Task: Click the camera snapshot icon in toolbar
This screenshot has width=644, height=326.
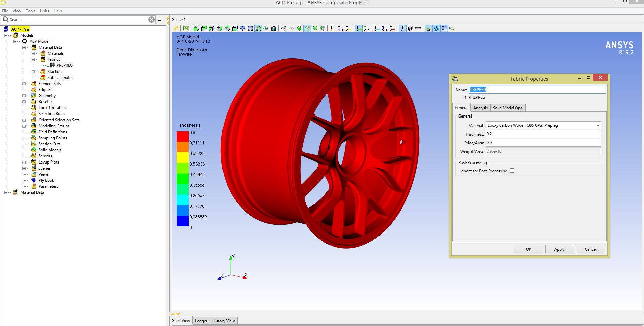Action: [274, 28]
